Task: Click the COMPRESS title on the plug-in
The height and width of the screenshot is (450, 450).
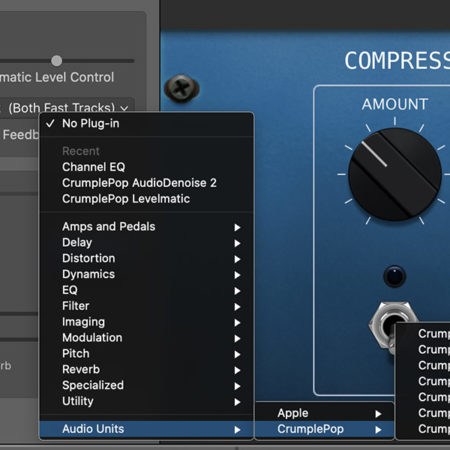Action: coord(397,61)
